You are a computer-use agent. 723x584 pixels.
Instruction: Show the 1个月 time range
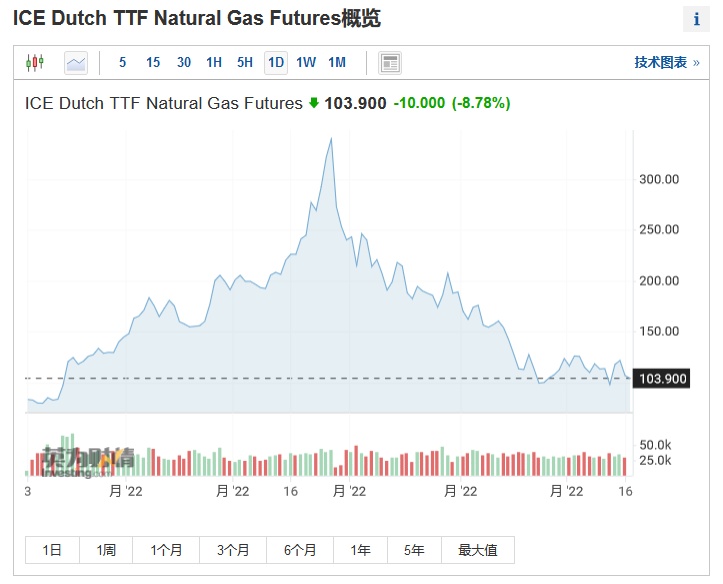point(167,550)
